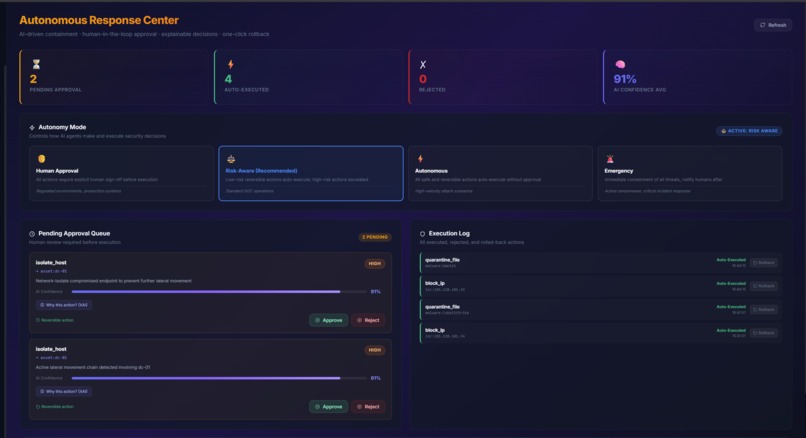Click the pending approval count 2
This screenshot has height=438, width=806.
click(33, 79)
